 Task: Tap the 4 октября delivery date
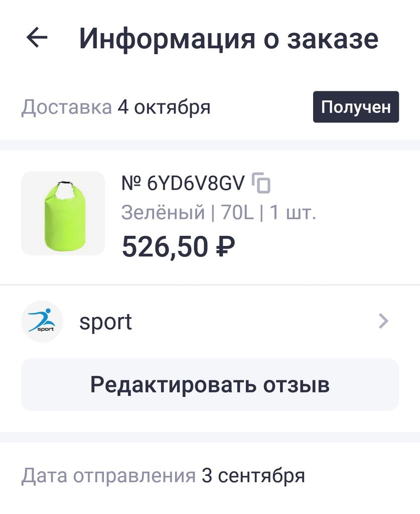[x=164, y=107]
